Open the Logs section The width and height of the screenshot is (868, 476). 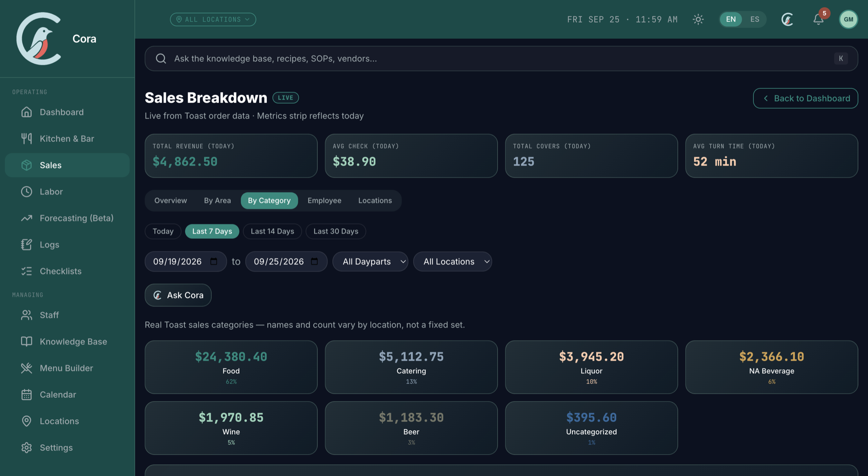67,245
